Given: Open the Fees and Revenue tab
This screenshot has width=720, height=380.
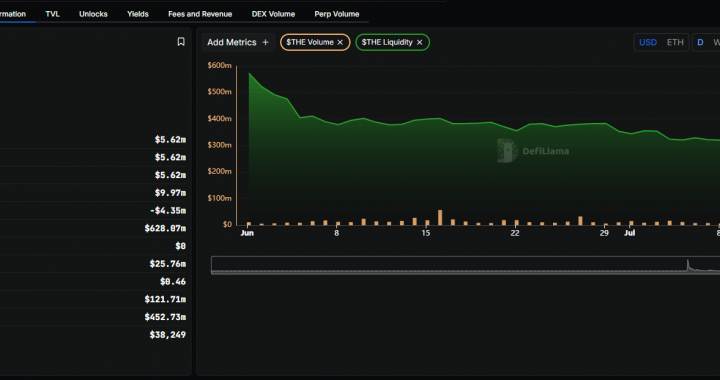Looking at the screenshot, I should point(200,14).
